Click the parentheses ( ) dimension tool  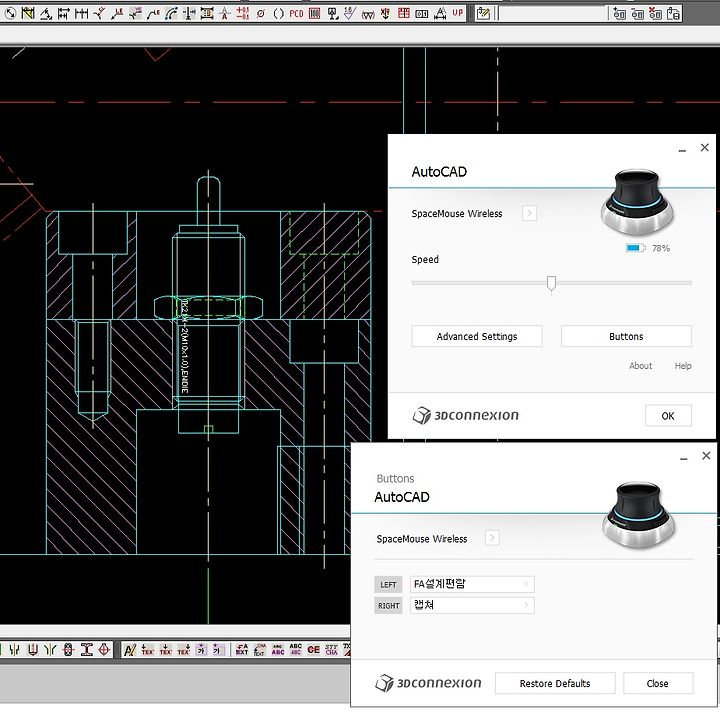(279, 13)
